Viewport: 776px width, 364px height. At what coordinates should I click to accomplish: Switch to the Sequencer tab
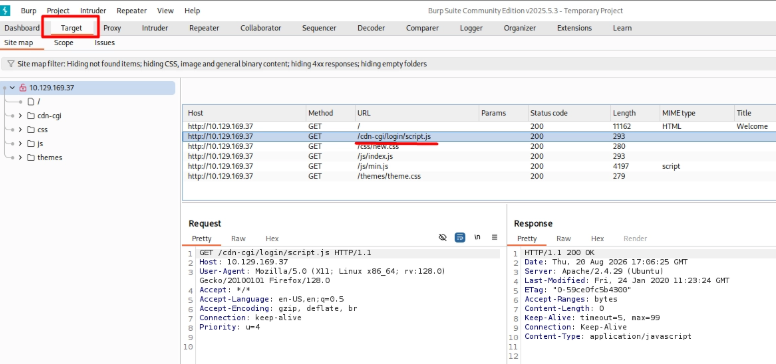tap(319, 28)
